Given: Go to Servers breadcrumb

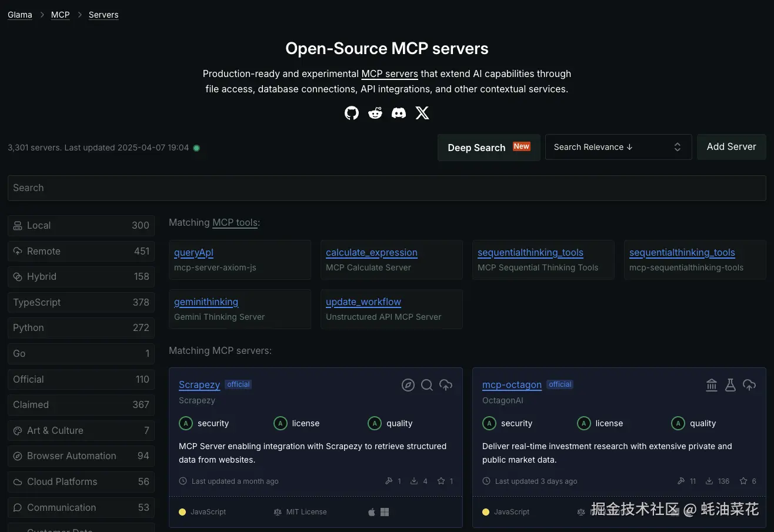Looking at the screenshot, I should coord(104,15).
